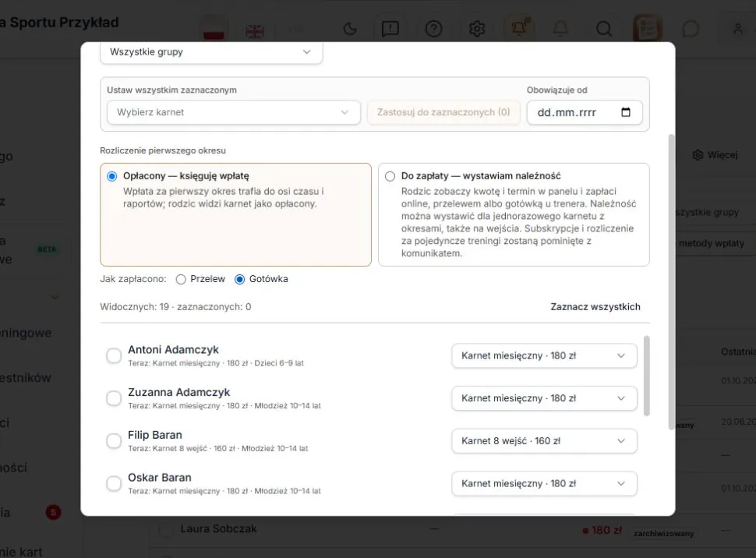This screenshot has width=756, height=558.
Task: Open calendar picker icon in date field
Action: [x=626, y=112]
